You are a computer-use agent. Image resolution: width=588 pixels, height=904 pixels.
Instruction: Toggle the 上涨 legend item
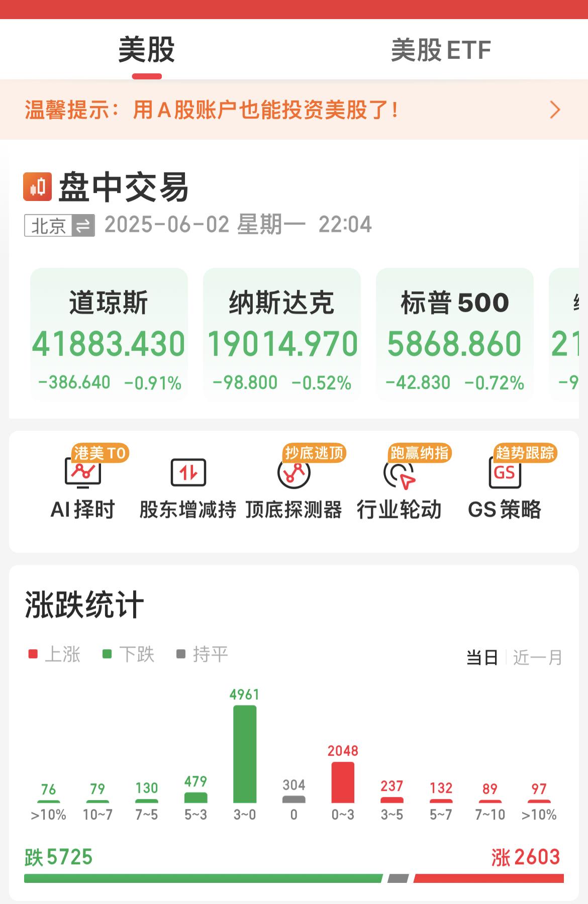point(54,654)
